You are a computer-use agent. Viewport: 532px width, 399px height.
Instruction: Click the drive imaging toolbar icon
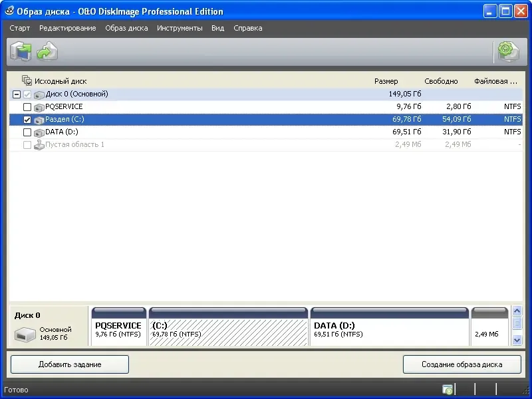(21, 52)
